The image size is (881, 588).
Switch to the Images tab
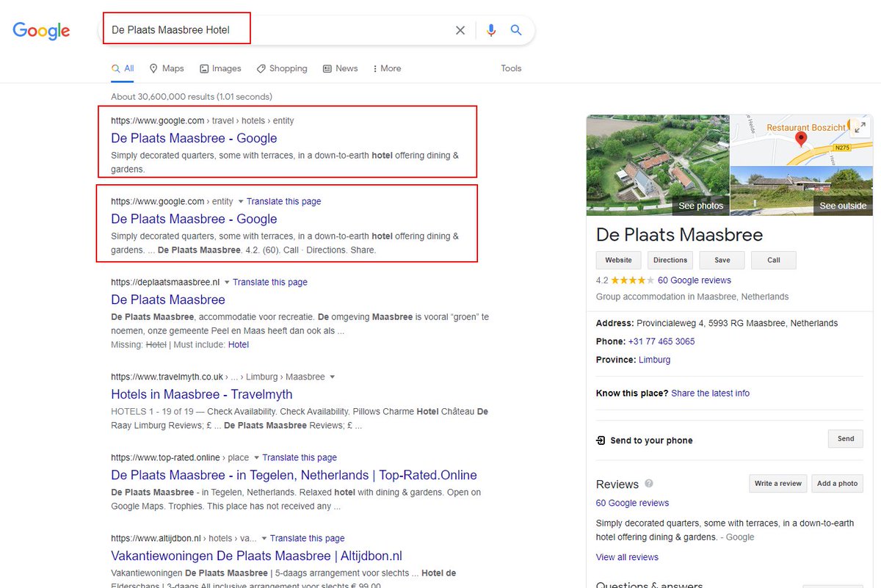point(220,68)
